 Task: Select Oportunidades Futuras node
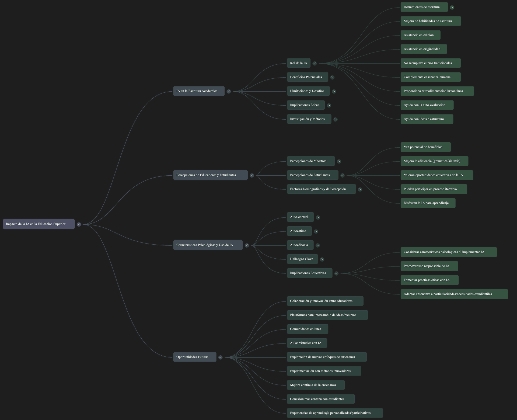(x=195, y=357)
